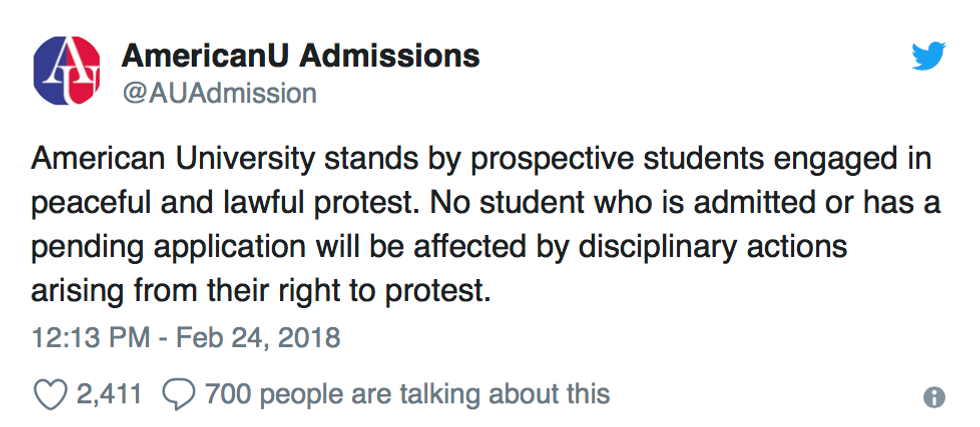This screenshot has width=980, height=427.
Task: Like the tweet with the heart icon
Action: (x=49, y=394)
